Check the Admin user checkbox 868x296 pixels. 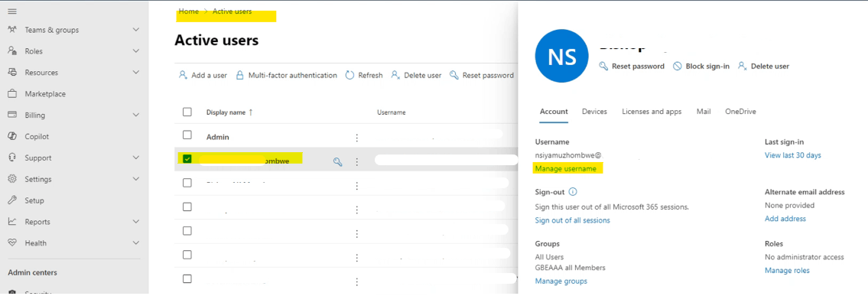click(187, 135)
